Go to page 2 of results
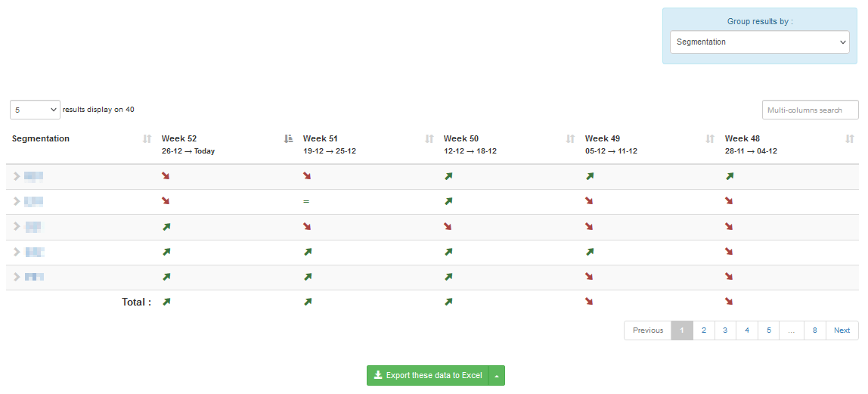 tap(703, 330)
